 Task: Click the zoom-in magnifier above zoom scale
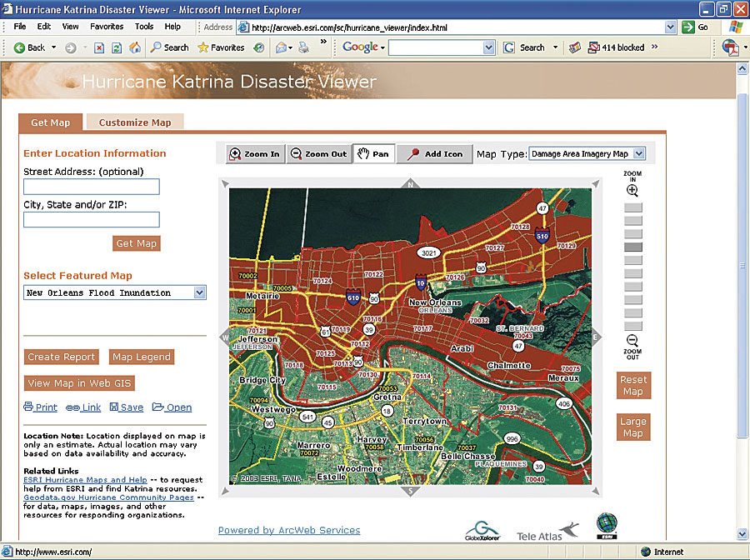pos(632,190)
